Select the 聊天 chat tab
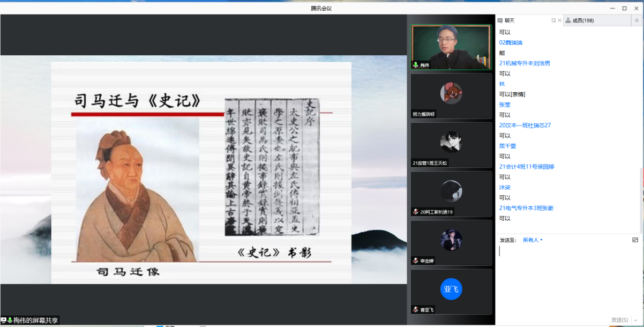The image size is (644, 327). tap(509, 20)
